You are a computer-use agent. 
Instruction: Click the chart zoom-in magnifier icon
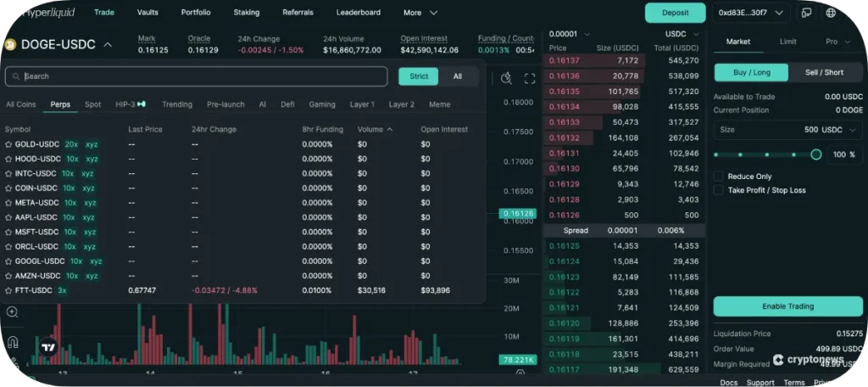[13, 312]
